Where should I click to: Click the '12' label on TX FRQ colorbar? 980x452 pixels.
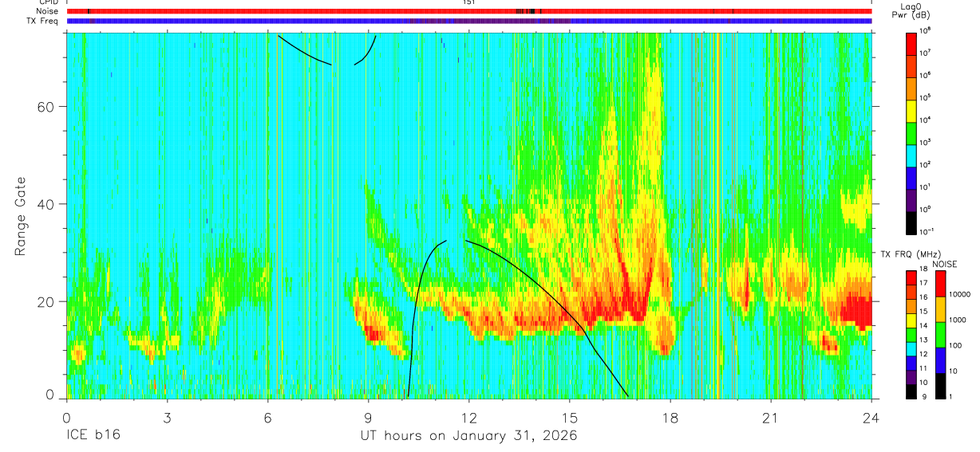tap(924, 353)
